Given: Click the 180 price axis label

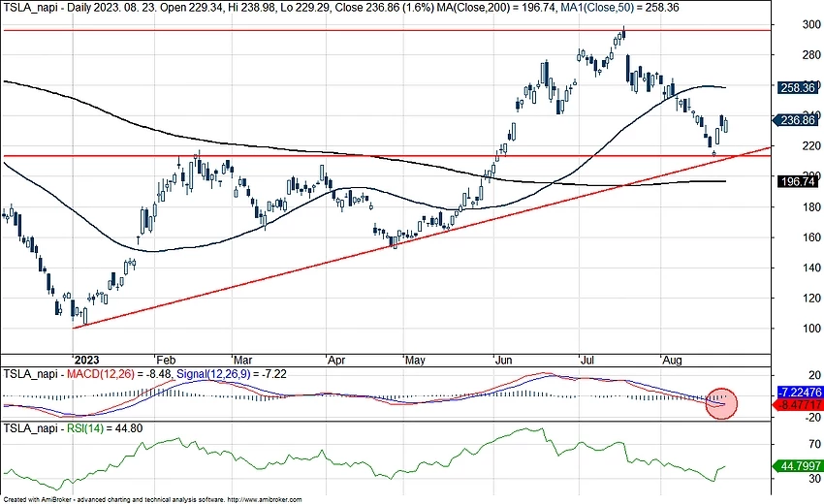Looking at the screenshot, I should 812,207.
